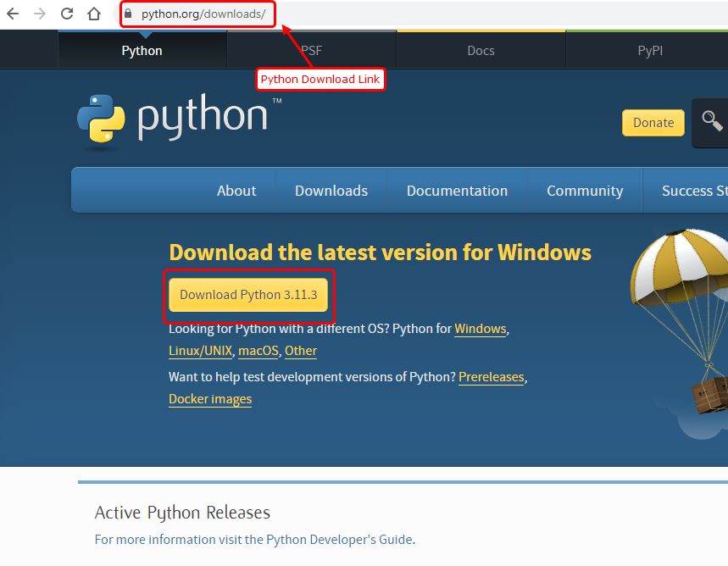Click 'Download the latest version for Windows' heading
728x566 pixels.
coord(380,252)
